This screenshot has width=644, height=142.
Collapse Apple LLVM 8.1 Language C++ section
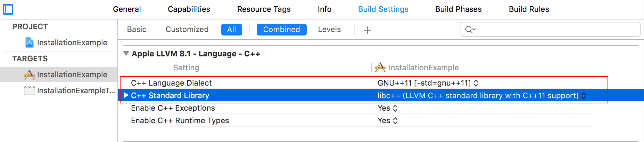tap(126, 54)
